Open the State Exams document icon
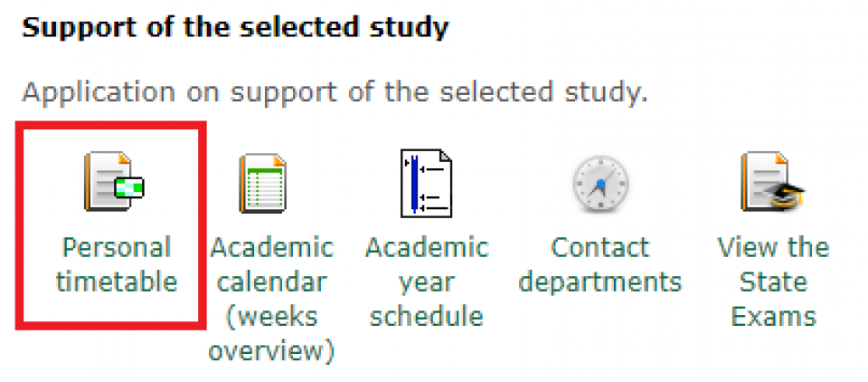 (772, 182)
